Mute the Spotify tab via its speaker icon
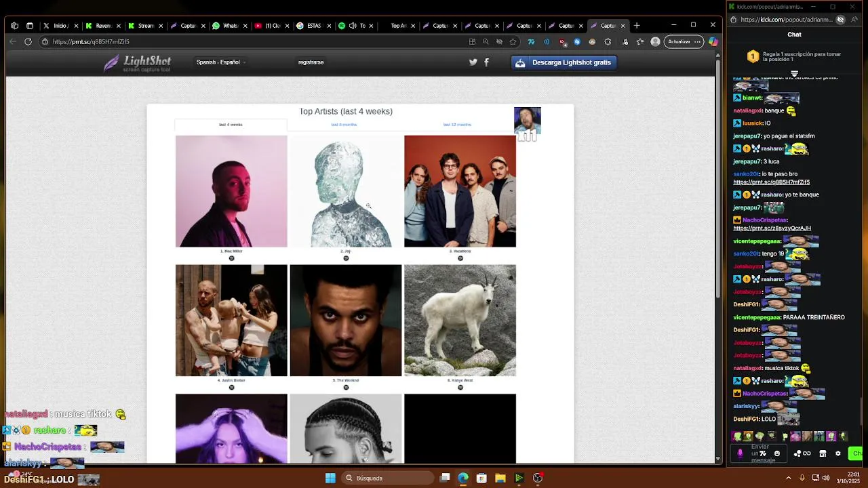The height and width of the screenshot is (488, 868). [x=353, y=26]
